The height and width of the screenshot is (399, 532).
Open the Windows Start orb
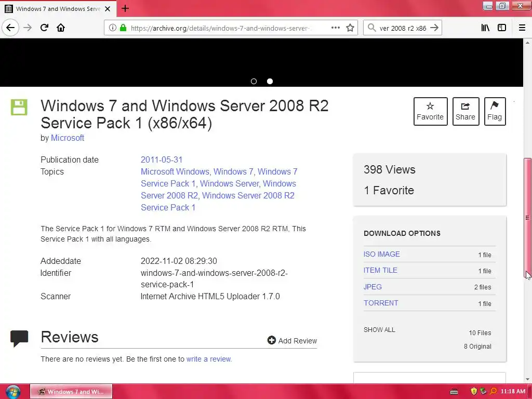pyautogui.click(x=13, y=392)
